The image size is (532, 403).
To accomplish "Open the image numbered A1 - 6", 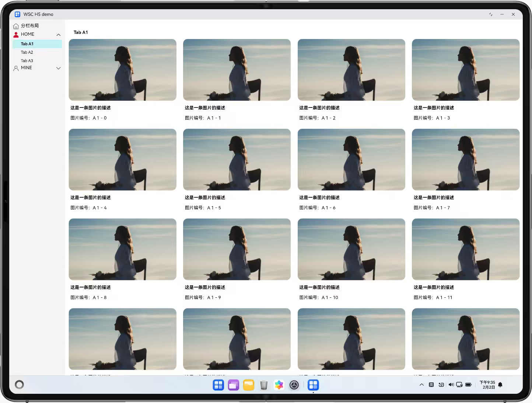I will (x=351, y=159).
